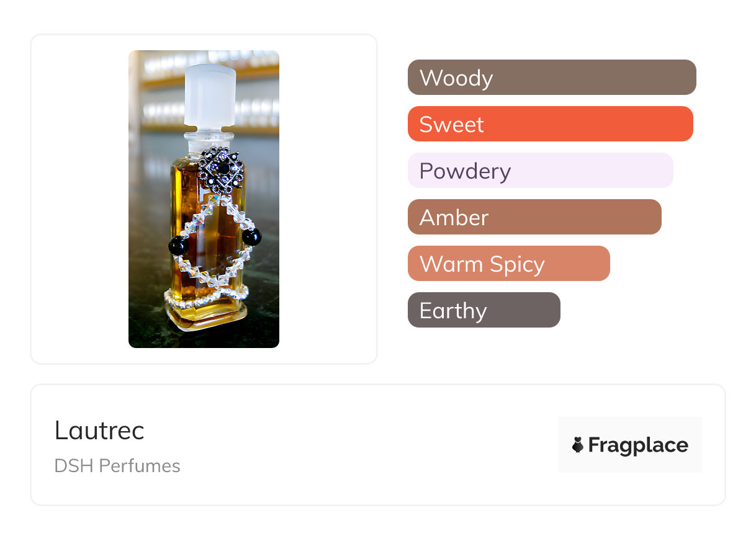Select the orange Sweet accord bar
This screenshot has width=756, height=536.
click(550, 124)
